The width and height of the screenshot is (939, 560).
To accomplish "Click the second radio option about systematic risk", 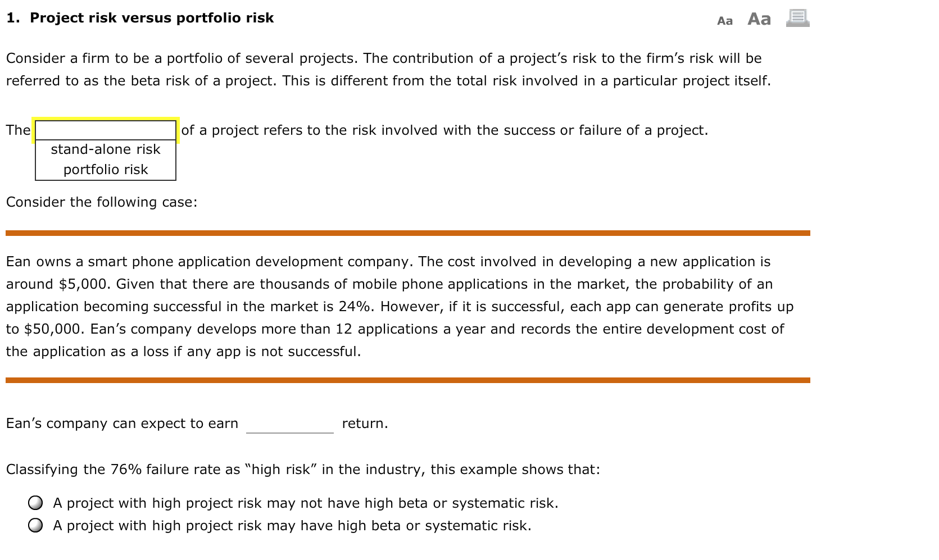I will (36, 525).
